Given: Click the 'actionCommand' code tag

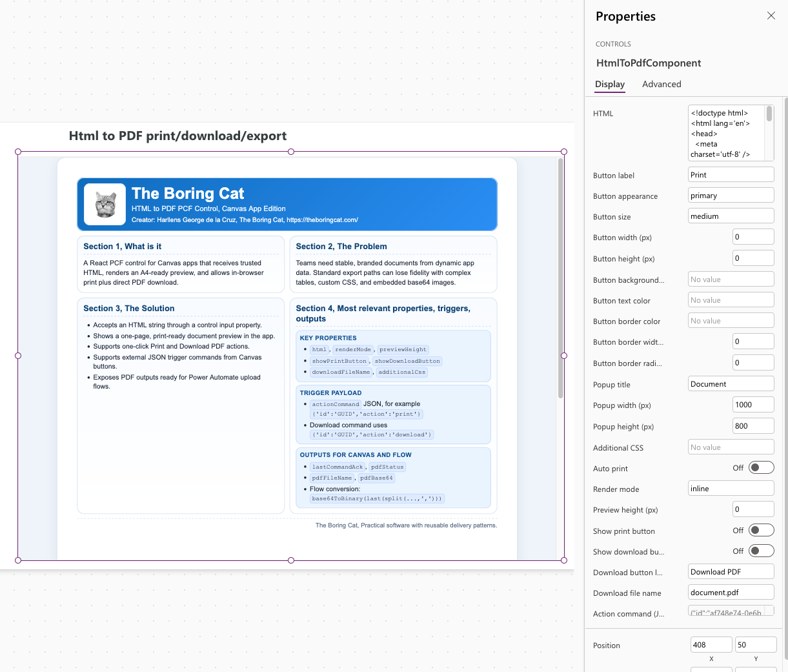Looking at the screenshot, I should click(x=336, y=404).
